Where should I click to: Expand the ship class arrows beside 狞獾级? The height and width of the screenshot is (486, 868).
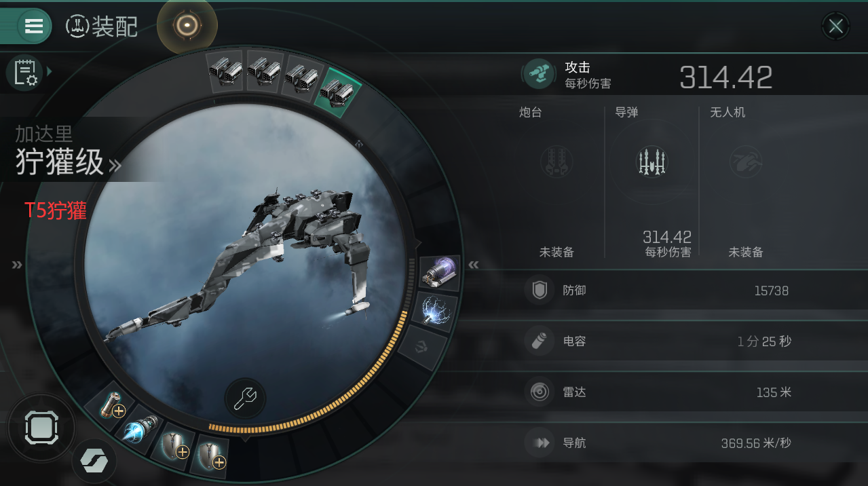(115, 165)
